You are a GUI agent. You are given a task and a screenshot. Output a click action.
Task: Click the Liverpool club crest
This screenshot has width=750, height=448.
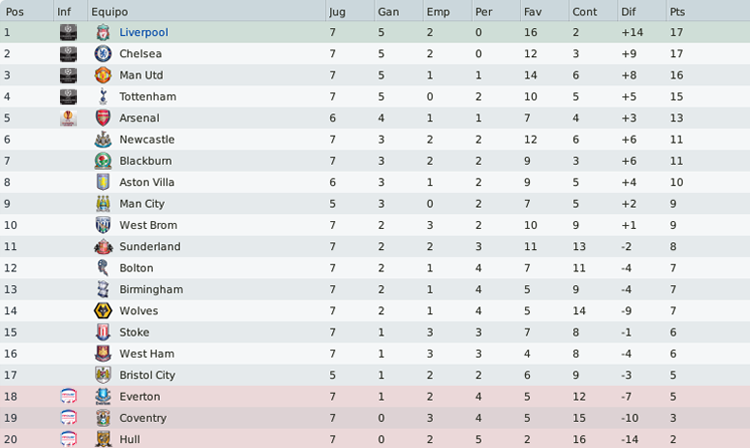(x=103, y=32)
